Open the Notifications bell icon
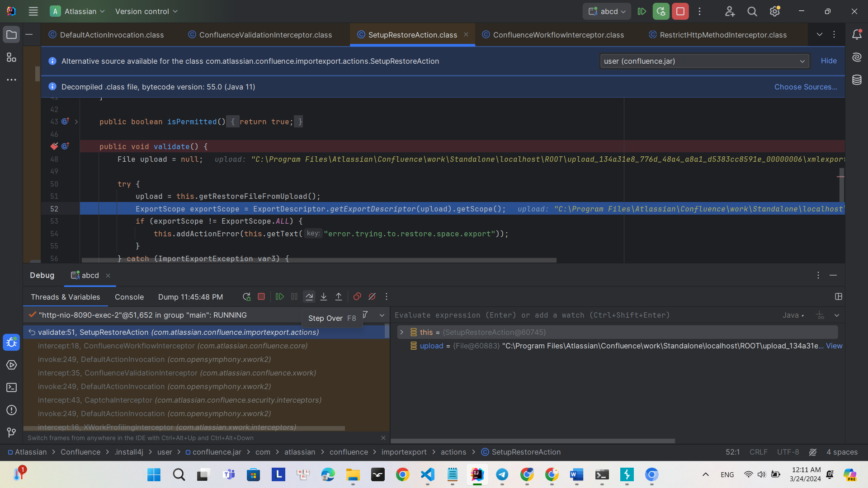The height and width of the screenshot is (488, 868). pos(857,35)
